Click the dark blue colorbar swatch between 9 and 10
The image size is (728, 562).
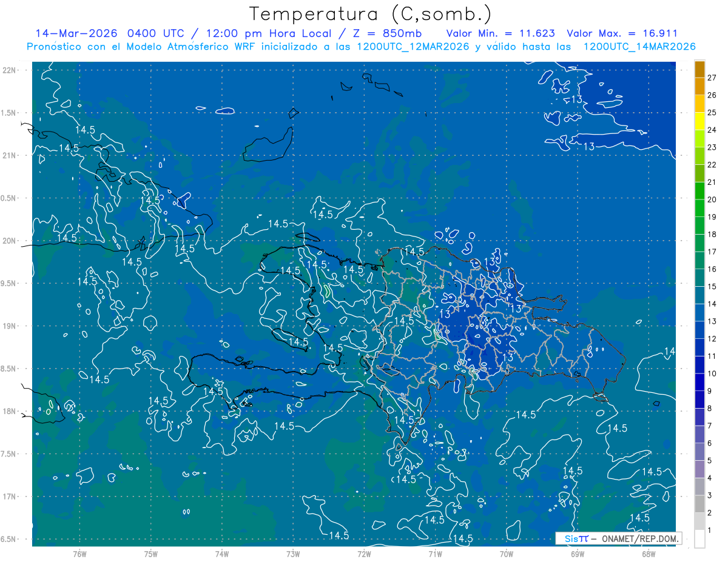pos(699,382)
